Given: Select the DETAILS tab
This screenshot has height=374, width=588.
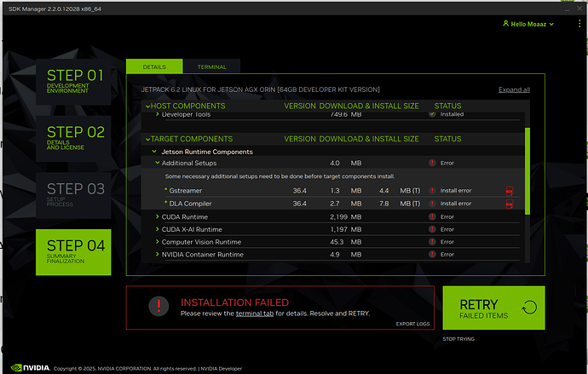Looking at the screenshot, I should 154,66.
